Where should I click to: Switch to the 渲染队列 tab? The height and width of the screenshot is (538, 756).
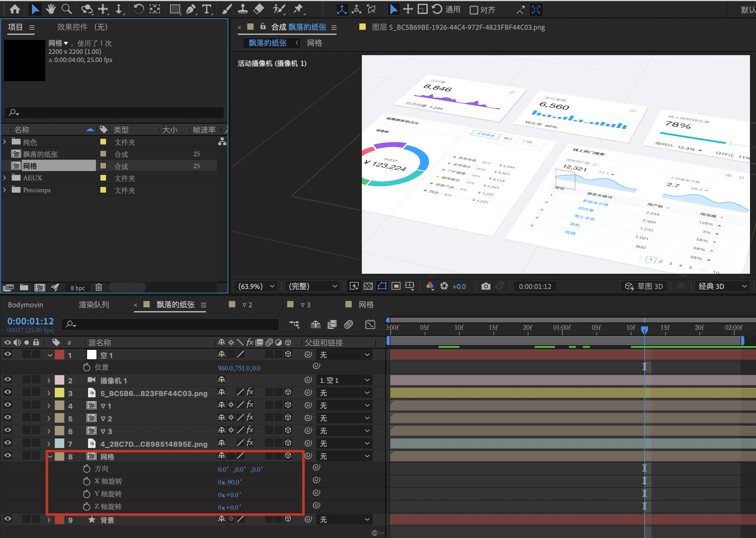(94, 304)
